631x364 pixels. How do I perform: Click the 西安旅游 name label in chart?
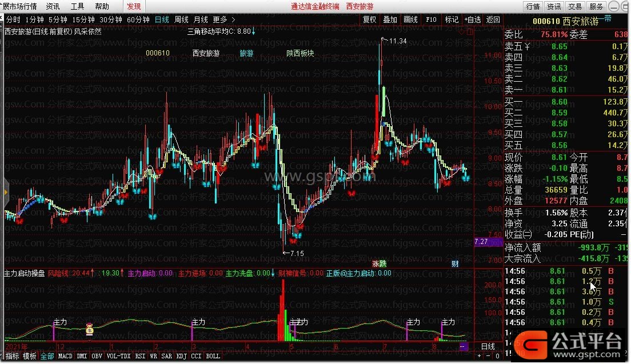point(206,53)
